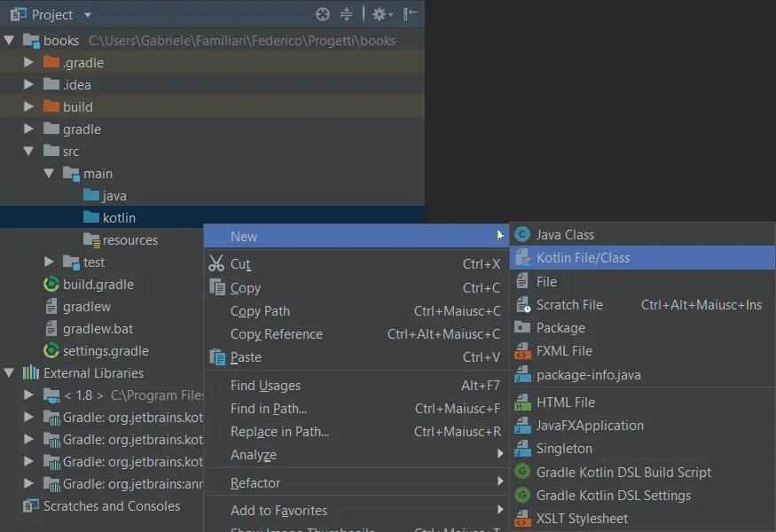Click the Scratch File clock icon
The height and width of the screenshot is (532, 776).
523,305
